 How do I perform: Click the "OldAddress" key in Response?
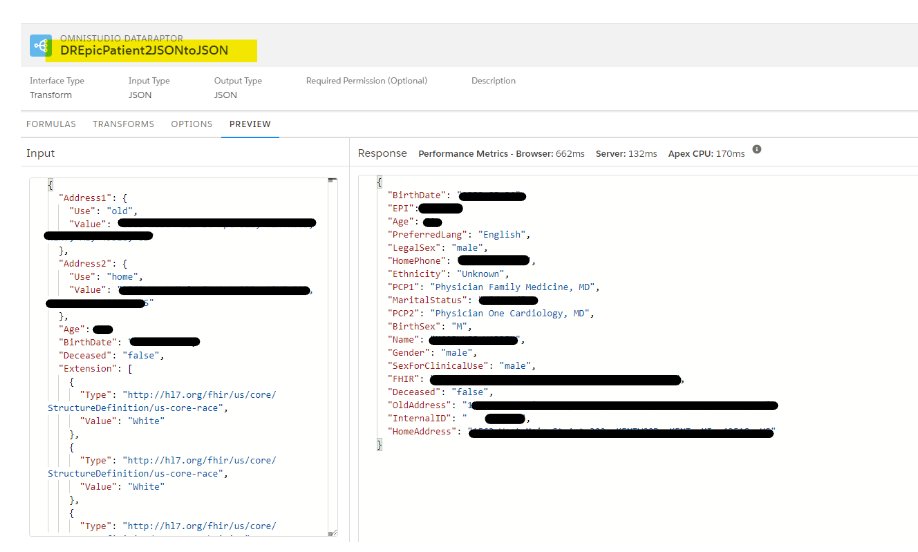[x=419, y=405]
